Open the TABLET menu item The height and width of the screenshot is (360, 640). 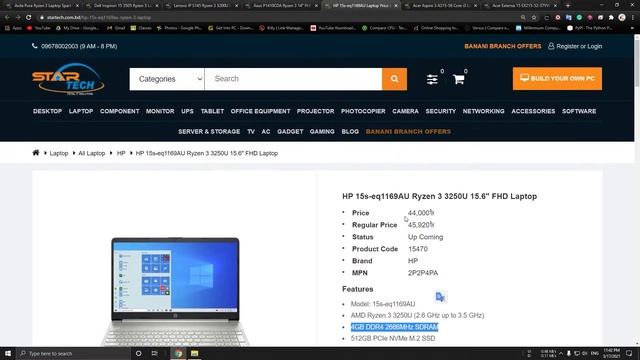coord(212,111)
